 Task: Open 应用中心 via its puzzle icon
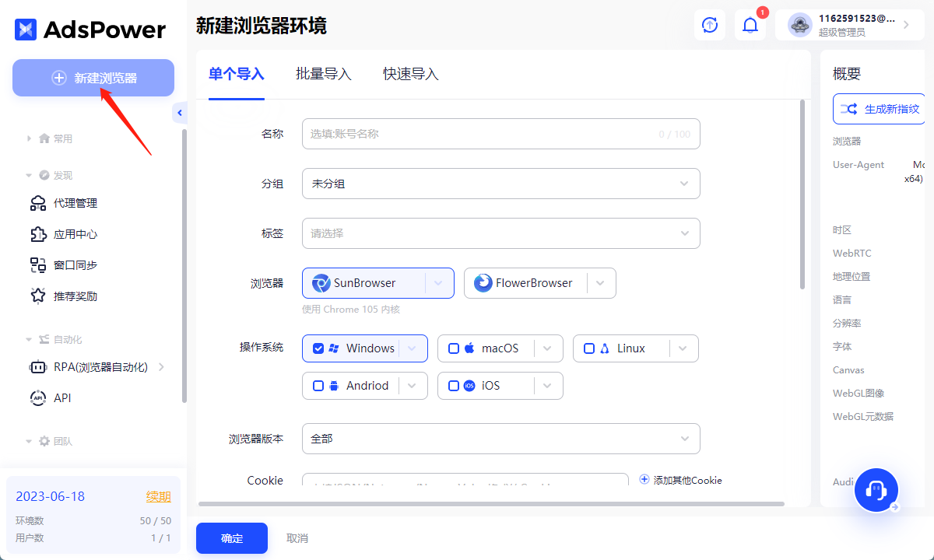coord(38,234)
